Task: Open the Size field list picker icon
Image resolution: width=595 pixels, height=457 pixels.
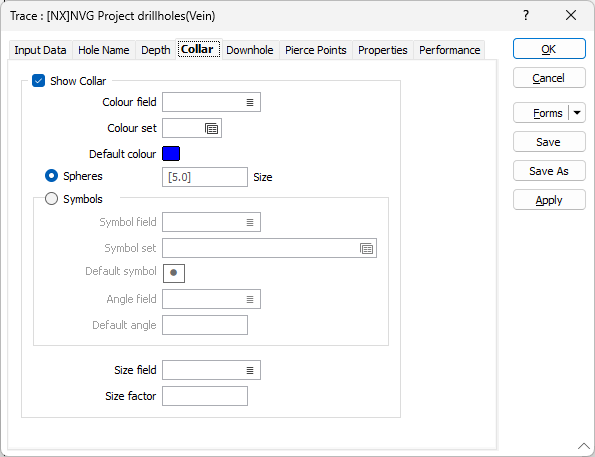Action: (x=250, y=370)
